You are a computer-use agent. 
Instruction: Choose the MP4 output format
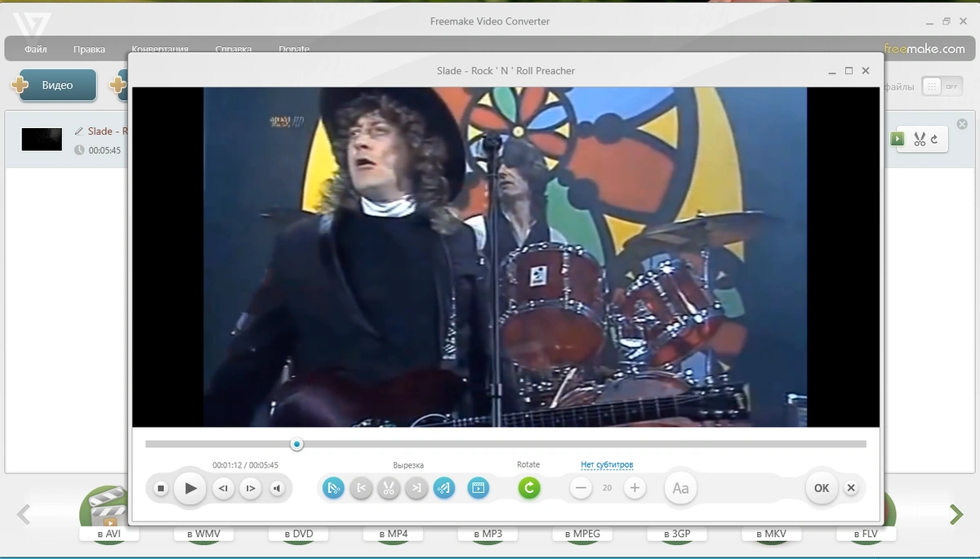[x=393, y=534]
